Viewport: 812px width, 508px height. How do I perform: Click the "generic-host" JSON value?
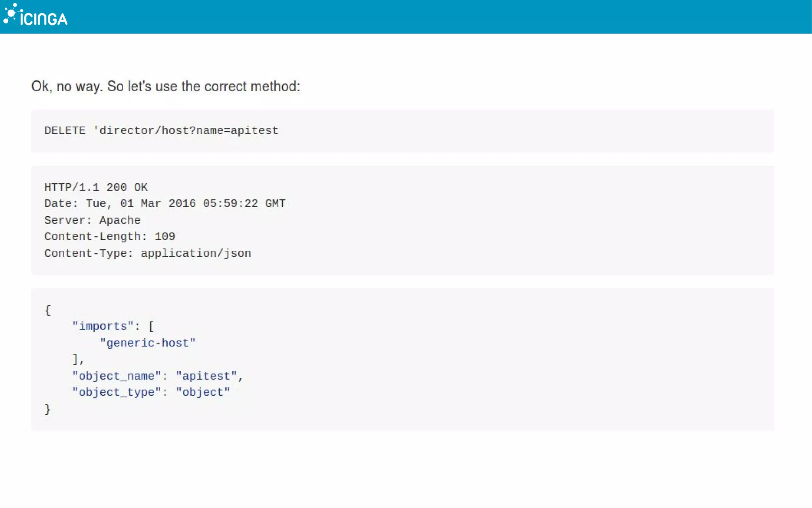click(x=147, y=343)
